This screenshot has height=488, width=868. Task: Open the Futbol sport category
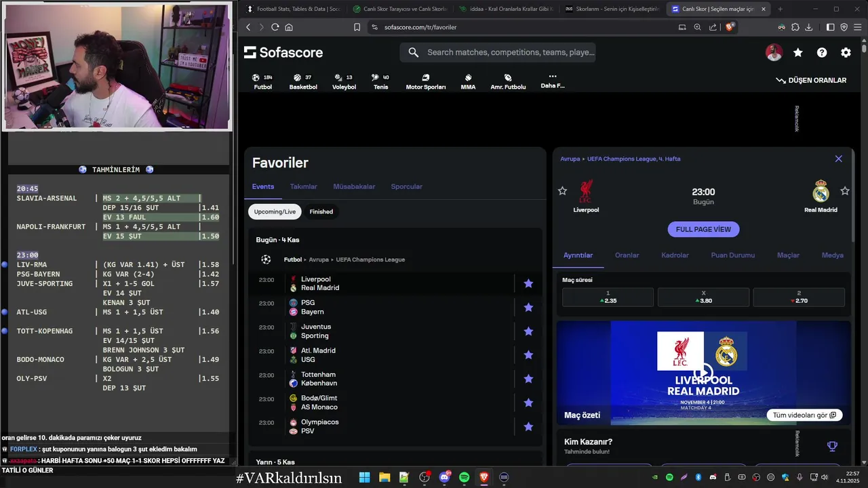pos(262,82)
